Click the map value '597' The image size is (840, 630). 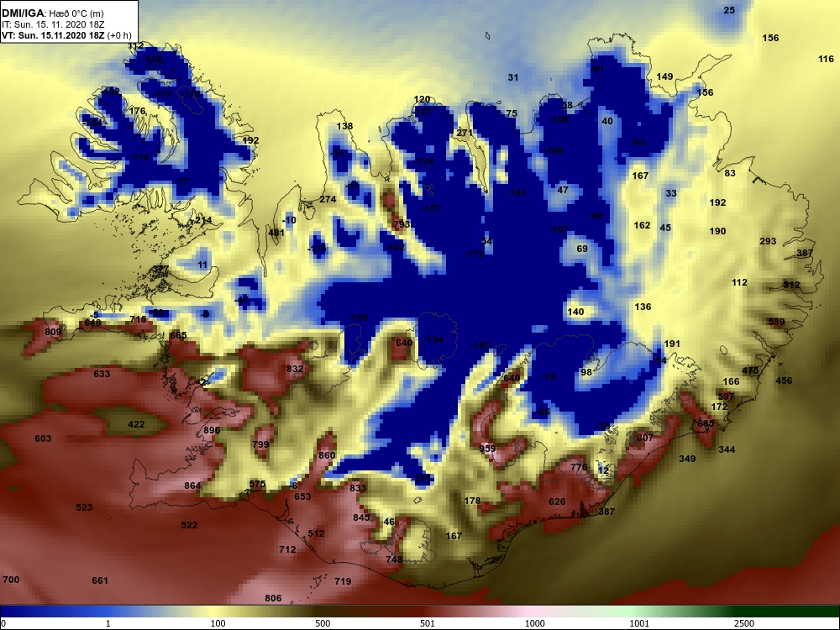[726, 396]
